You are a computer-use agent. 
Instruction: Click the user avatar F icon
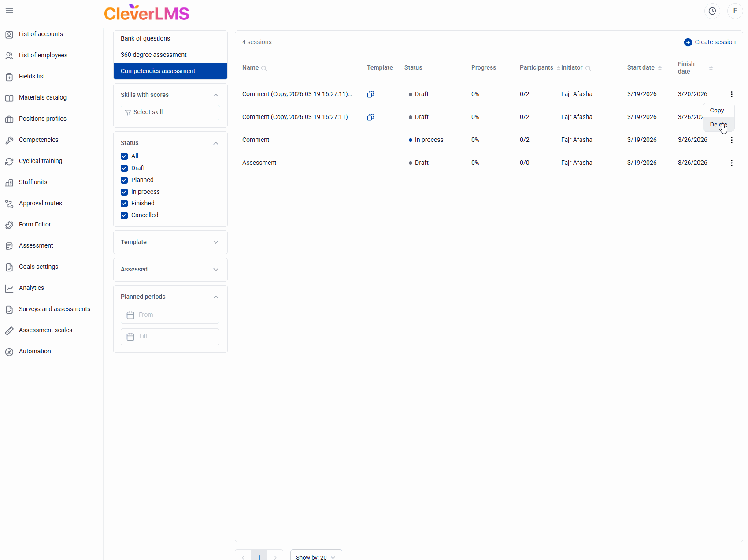click(735, 11)
